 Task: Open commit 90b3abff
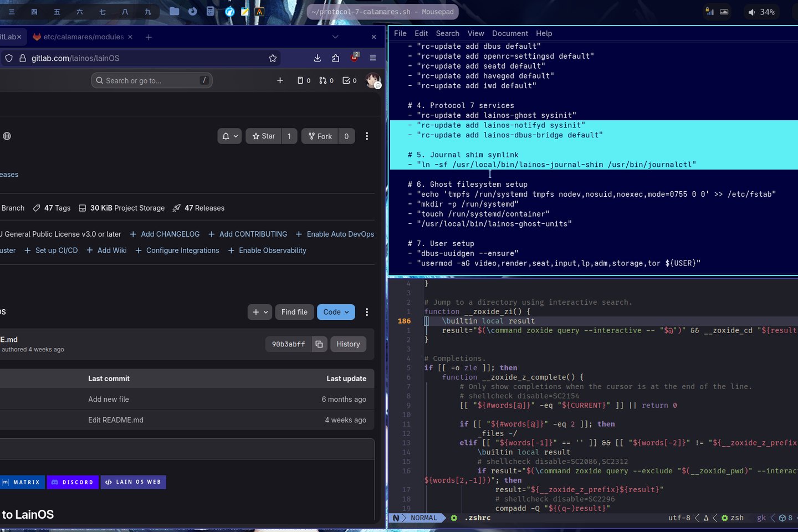click(x=288, y=344)
